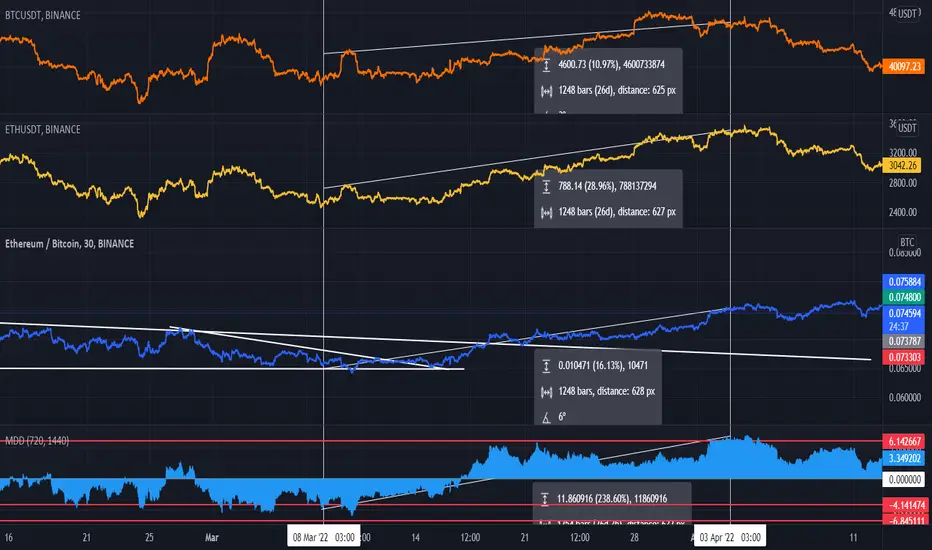This screenshot has width=932, height=550.
Task: Click the price-range icon beside 0.010471 (16.13%)
Action: tap(546, 366)
